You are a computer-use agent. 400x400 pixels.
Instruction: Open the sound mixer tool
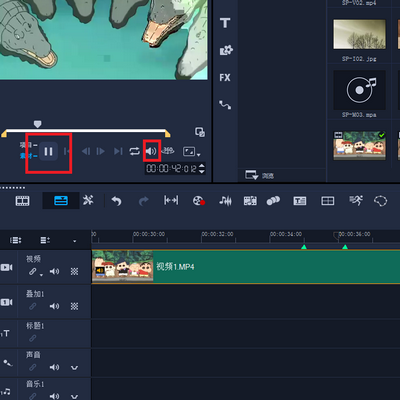tap(225, 201)
